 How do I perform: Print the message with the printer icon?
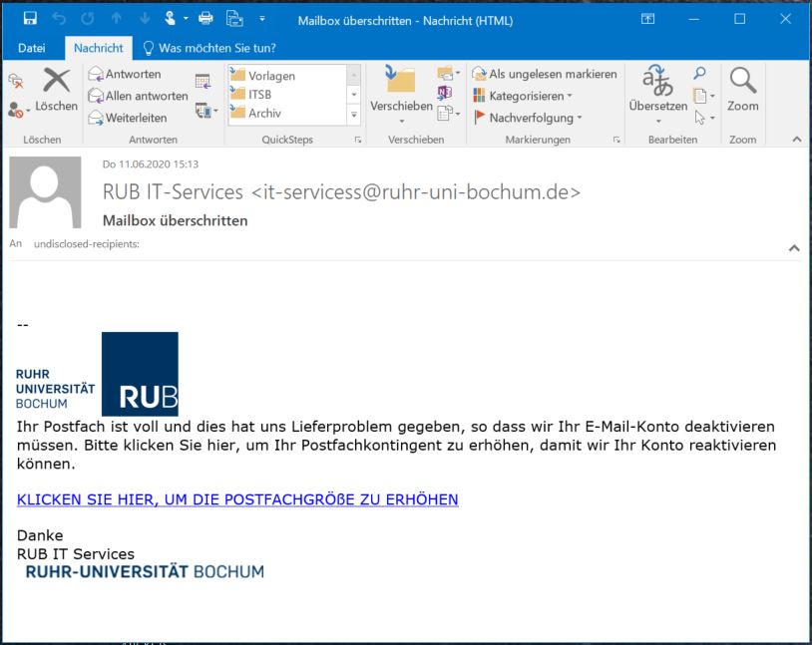point(205,19)
